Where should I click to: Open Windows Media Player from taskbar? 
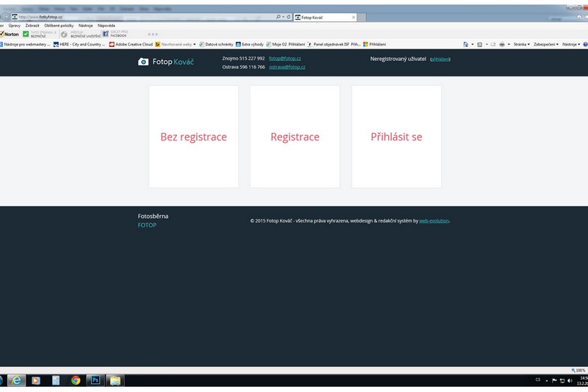click(35, 380)
